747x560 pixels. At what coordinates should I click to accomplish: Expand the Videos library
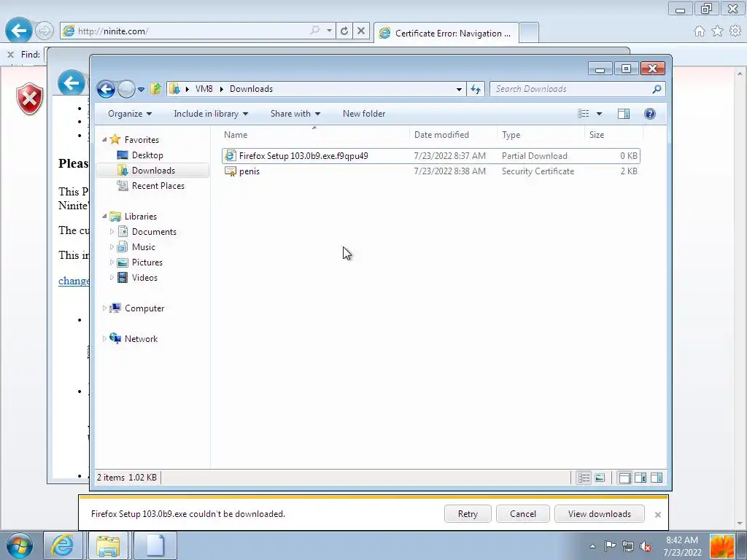tap(112, 278)
